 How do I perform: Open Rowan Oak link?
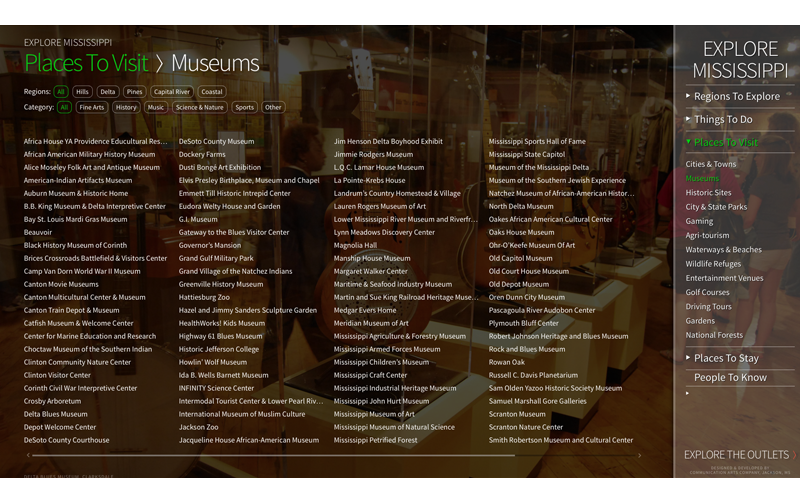click(x=507, y=362)
